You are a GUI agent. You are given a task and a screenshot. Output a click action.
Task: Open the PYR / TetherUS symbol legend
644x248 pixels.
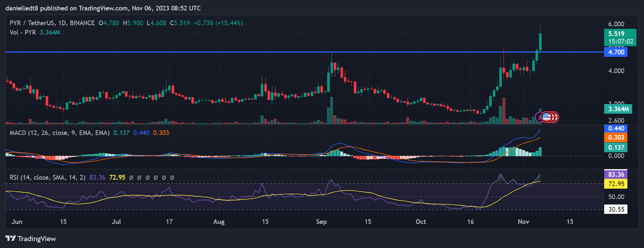coord(52,23)
